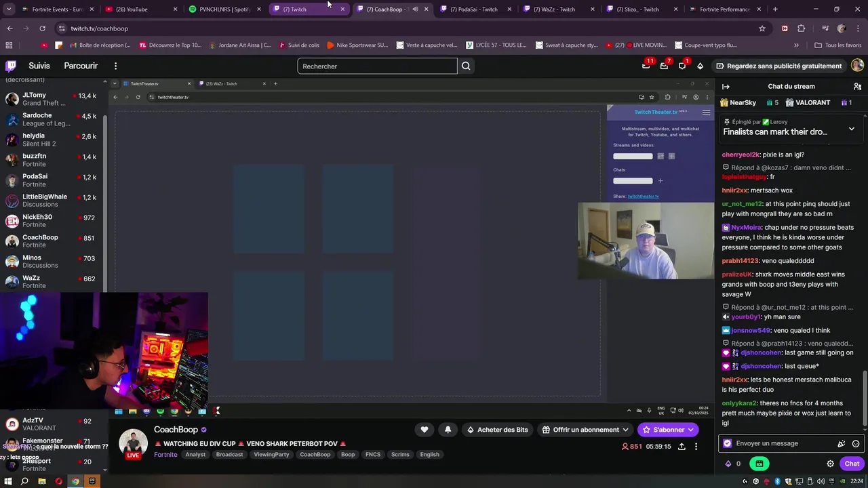
Task: Go back with browser back arrow
Action: [x=9, y=28]
